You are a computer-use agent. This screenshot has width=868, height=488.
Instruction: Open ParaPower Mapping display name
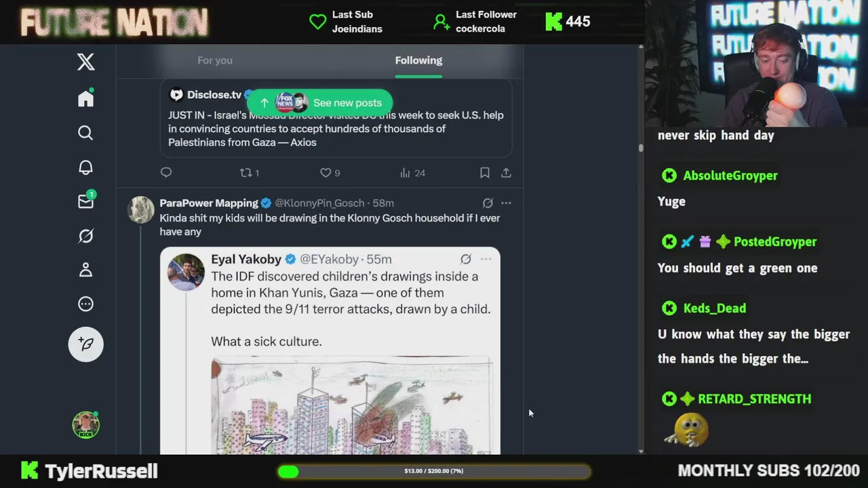(x=209, y=203)
